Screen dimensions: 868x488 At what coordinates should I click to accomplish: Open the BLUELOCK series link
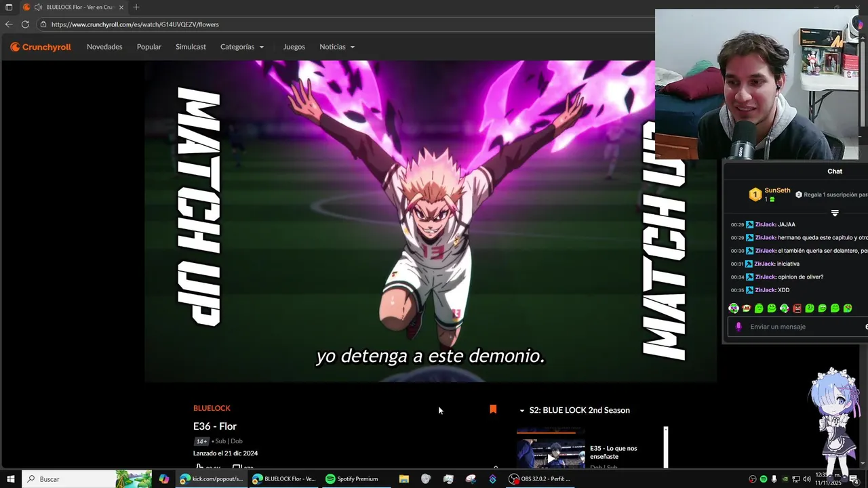(212, 408)
